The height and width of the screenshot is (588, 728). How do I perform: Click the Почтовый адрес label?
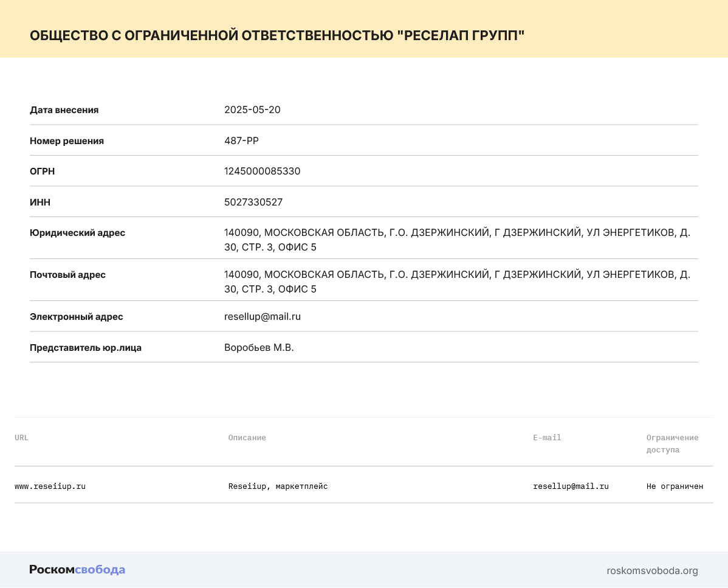point(67,274)
